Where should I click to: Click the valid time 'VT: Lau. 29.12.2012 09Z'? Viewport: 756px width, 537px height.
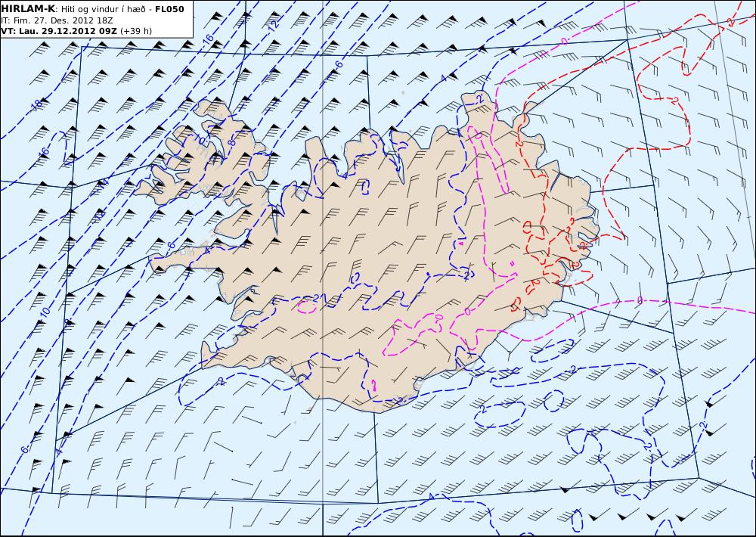click(x=59, y=31)
